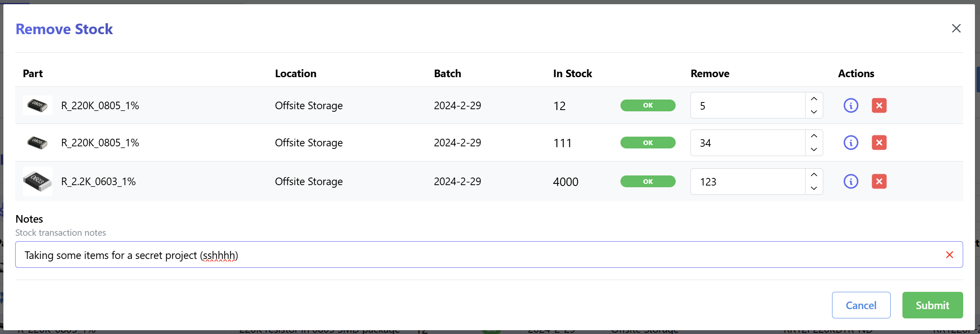The height and width of the screenshot is (334, 980).
Task: Click the Part column header
Action: coord(33,73)
